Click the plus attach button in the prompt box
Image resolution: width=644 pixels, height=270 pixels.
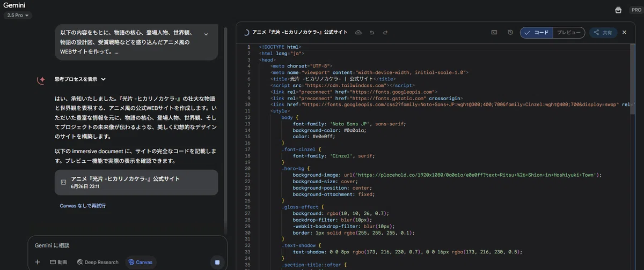point(38,262)
